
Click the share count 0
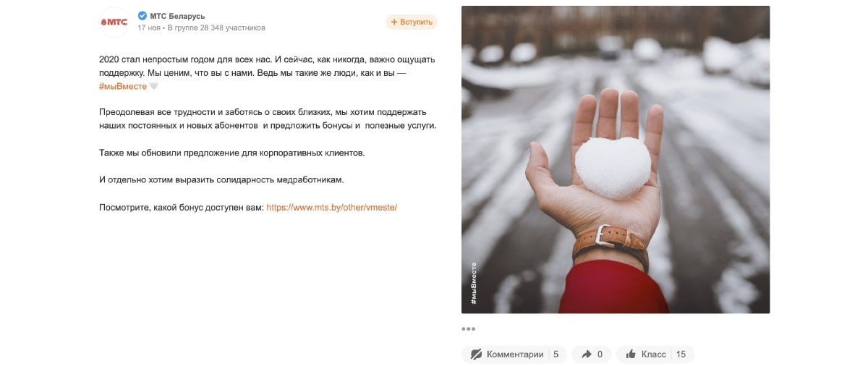[600, 354]
